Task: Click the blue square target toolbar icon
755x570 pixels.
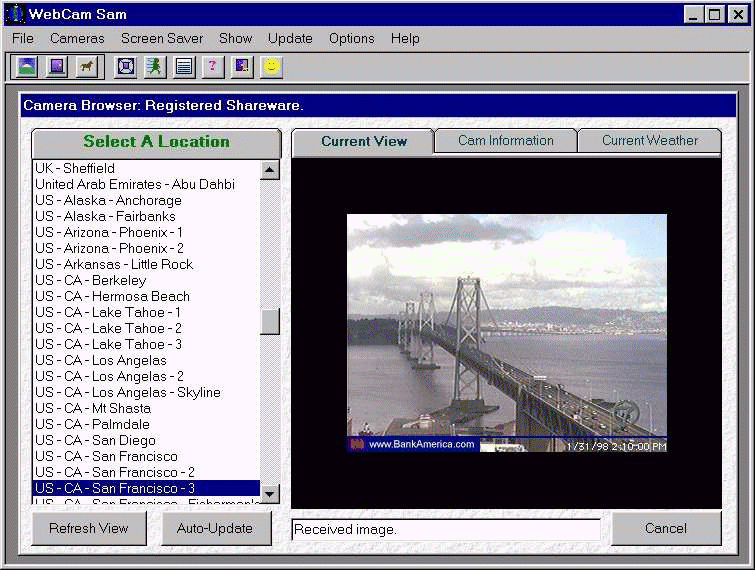Action: point(125,67)
